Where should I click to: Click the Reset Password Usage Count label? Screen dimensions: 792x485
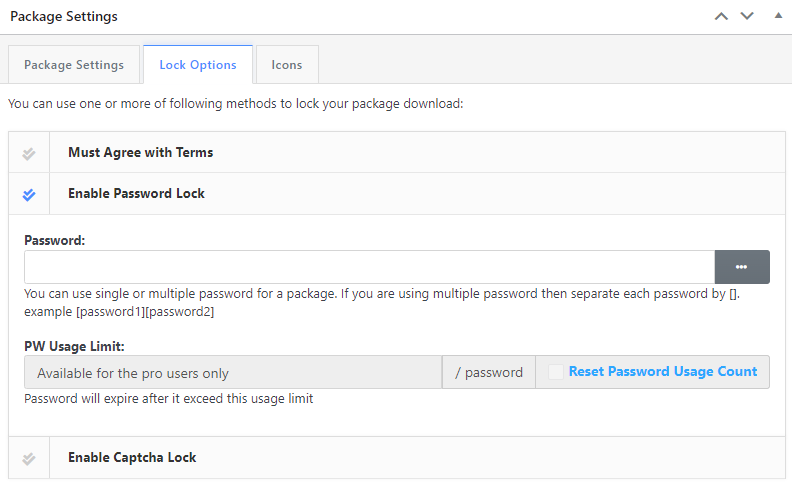[x=662, y=372]
